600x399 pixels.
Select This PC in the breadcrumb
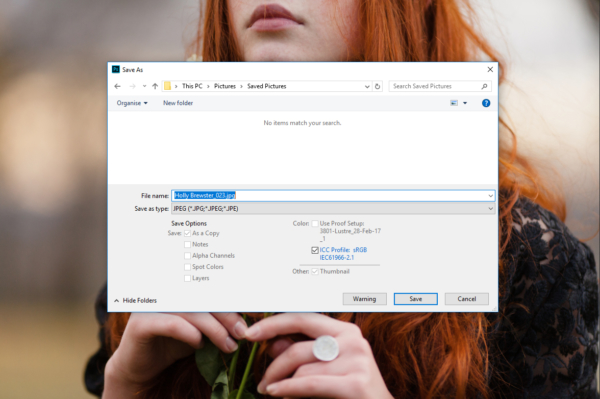(192, 86)
